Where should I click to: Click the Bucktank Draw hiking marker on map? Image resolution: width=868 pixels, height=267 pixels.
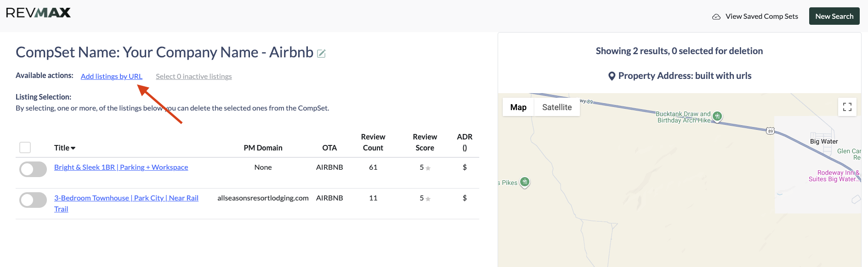(x=717, y=116)
